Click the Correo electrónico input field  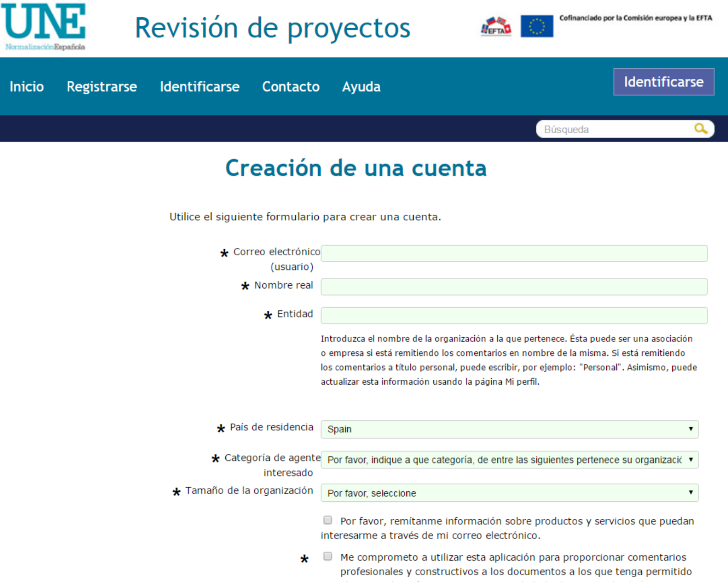[514, 253]
